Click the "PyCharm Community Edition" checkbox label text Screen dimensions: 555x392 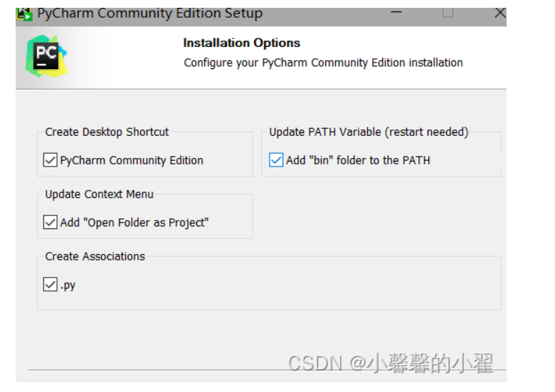[132, 161]
